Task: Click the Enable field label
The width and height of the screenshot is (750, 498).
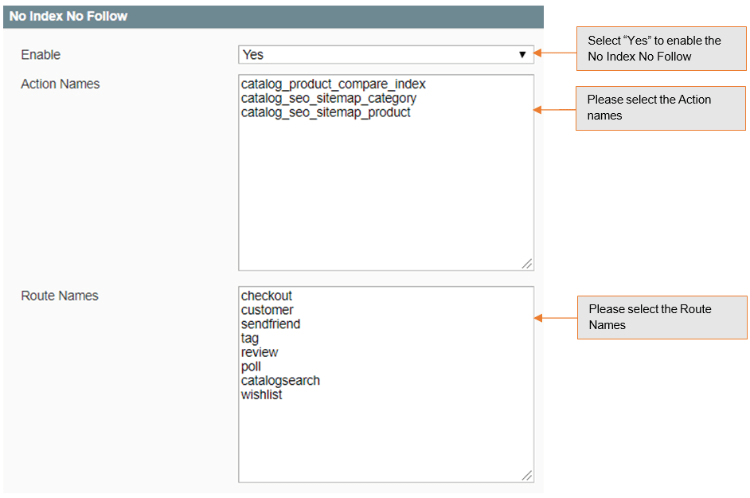Action: click(40, 55)
